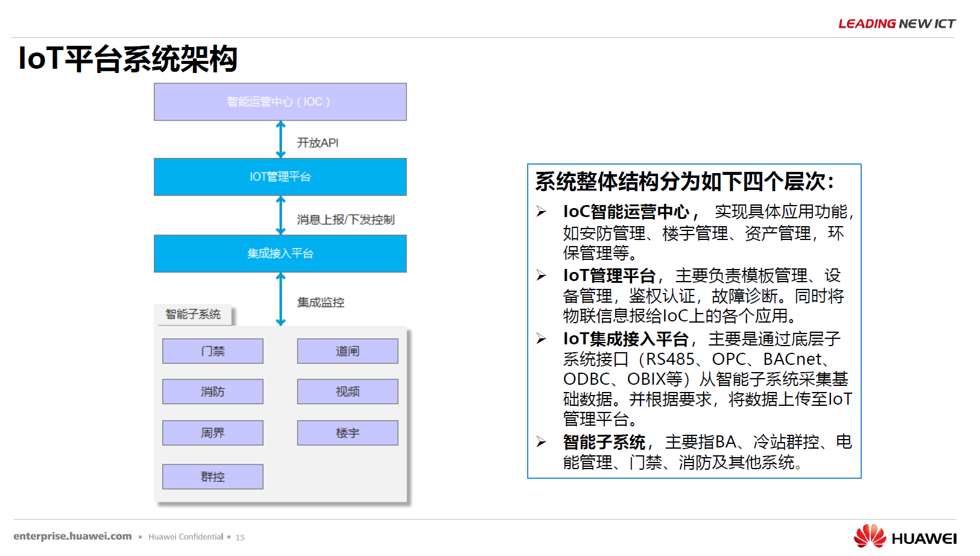980x556 pixels.
Task: Click the 集成监控 label
Action: point(320,302)
